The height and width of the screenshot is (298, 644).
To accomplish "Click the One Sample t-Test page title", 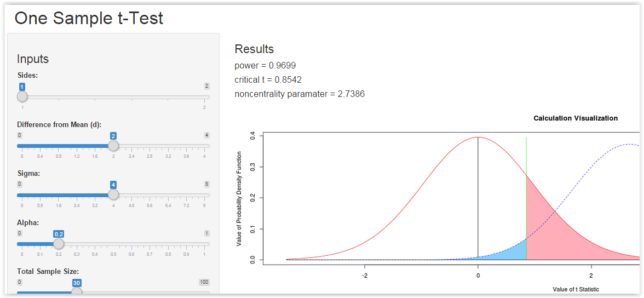I will [x=89, y=18].
